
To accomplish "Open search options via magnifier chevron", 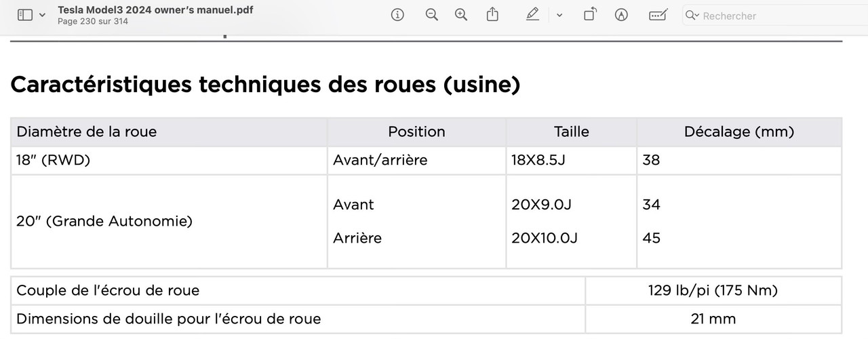I will 692,15.
